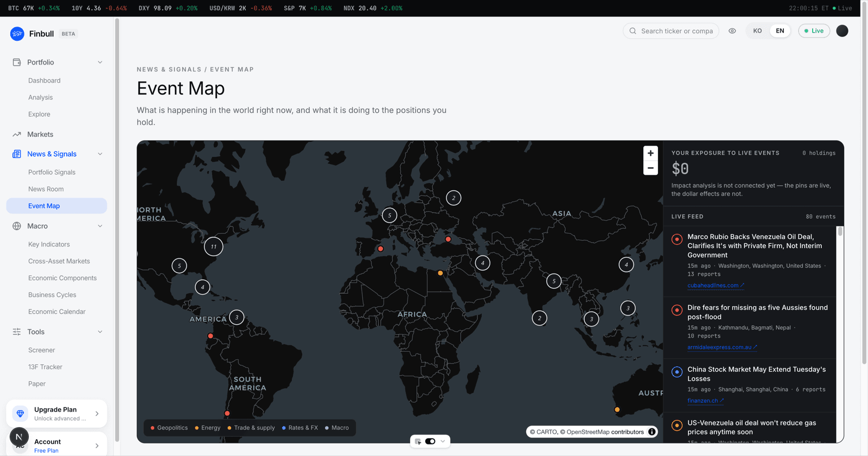Open Economic Calendar in sidebar
868x456 pixels.
(x=57, y=312)
